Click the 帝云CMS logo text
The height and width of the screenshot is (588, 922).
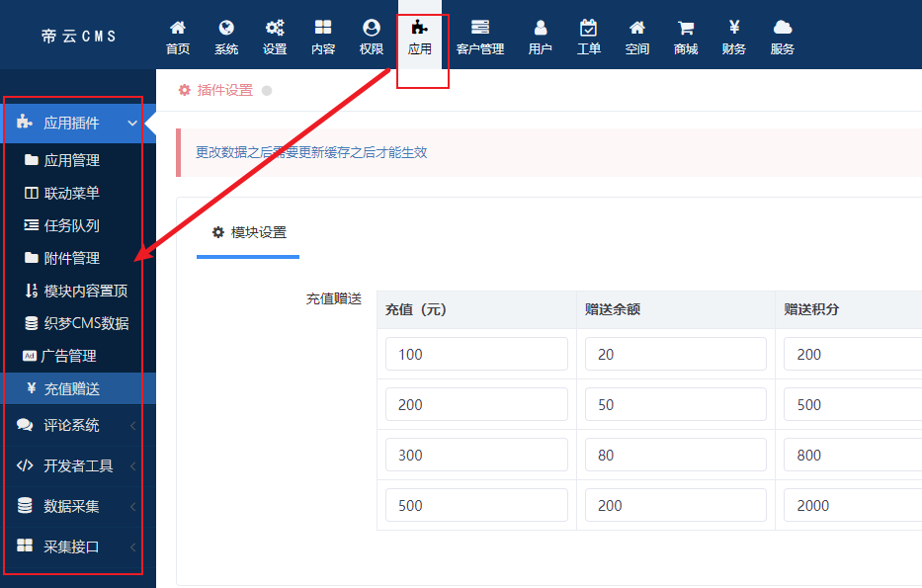[79, 37]
